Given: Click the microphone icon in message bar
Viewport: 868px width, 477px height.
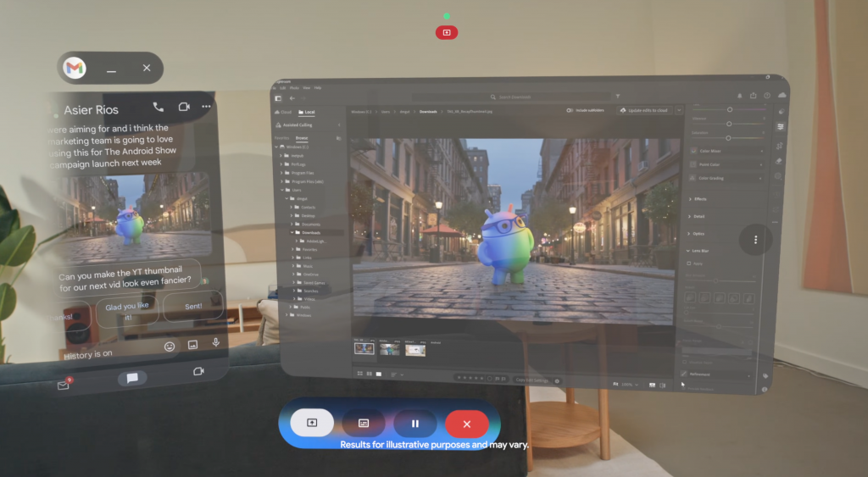Looking at the screenshot, I should click(x=216, y=344).
